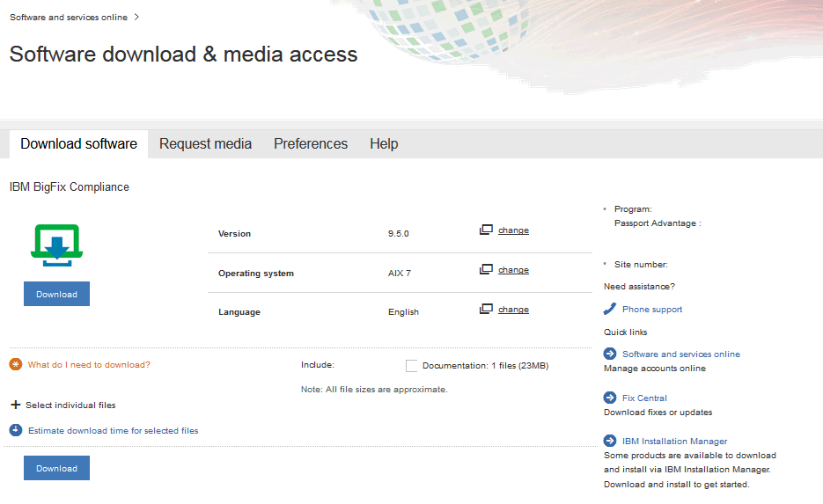Viewport: 823px width, 504px height.
Task: Click the green download computer icon
Action: [x=56, y=245]
